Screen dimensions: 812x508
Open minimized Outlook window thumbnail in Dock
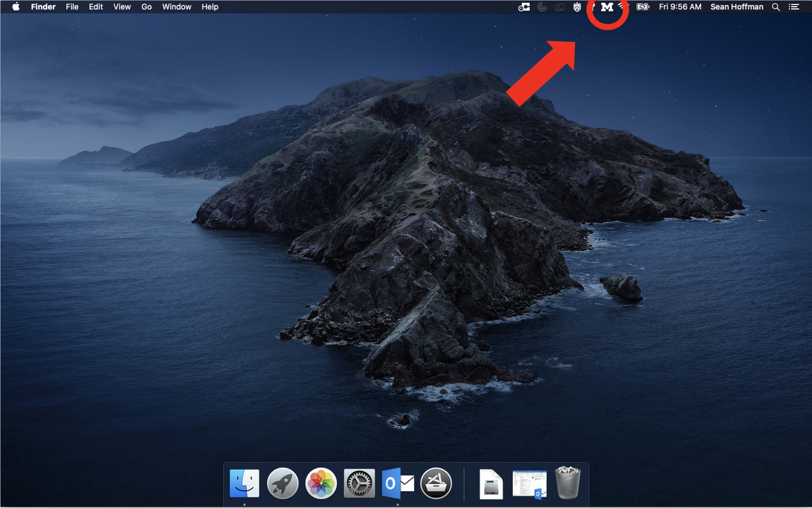tap(529, 484)
